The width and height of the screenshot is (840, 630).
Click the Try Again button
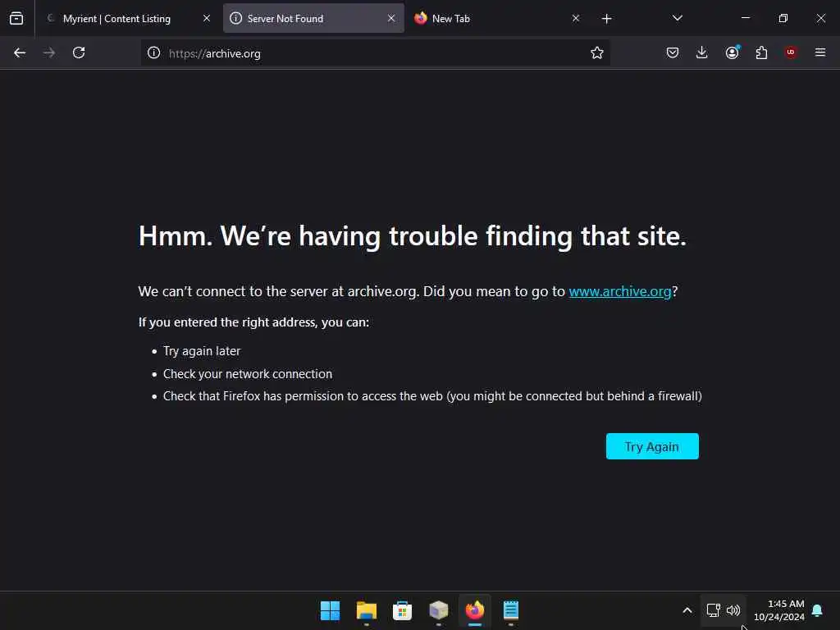tap(652, 446)
